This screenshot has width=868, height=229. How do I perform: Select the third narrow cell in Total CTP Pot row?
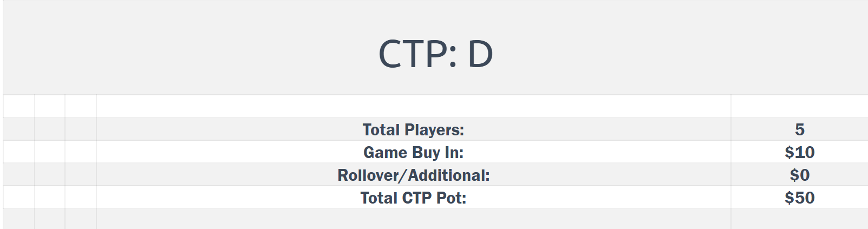81,198
